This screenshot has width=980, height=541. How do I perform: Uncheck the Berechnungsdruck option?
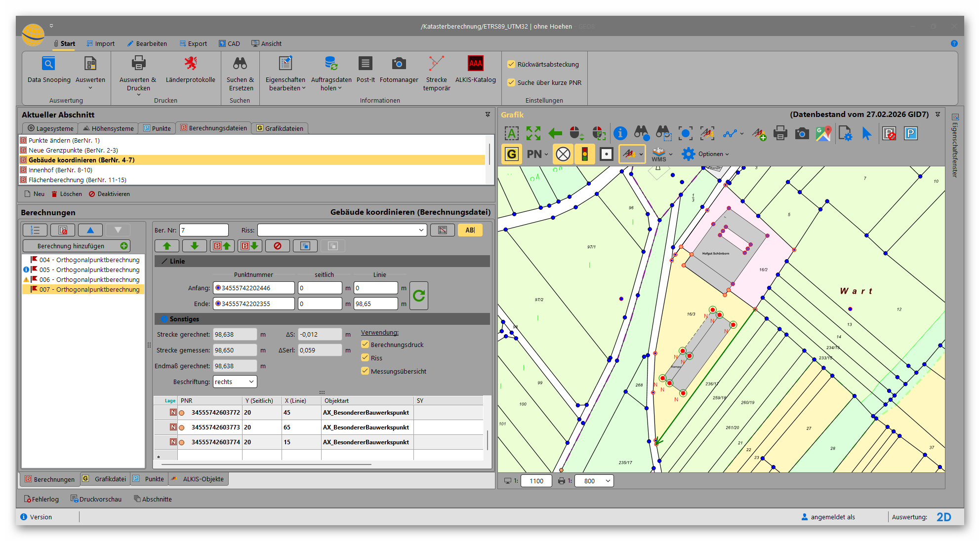tap(365, 345)
